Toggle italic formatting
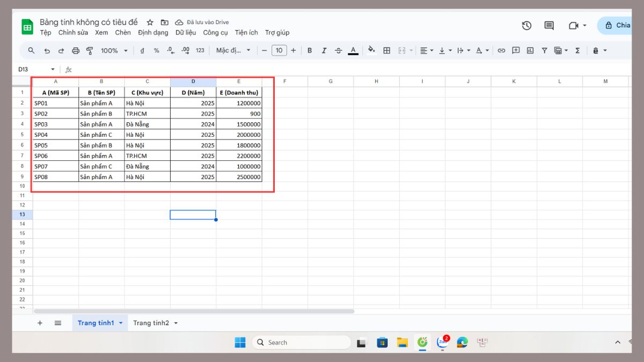 coord(324,50)
